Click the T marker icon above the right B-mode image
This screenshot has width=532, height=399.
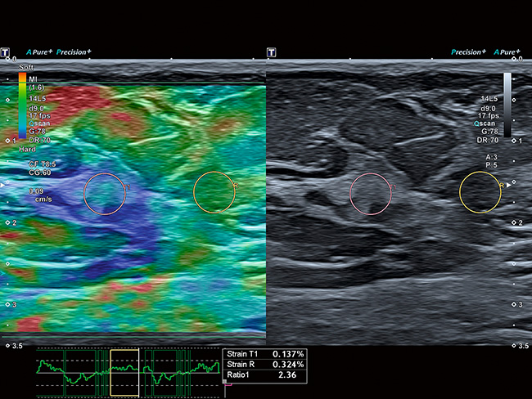272,52
